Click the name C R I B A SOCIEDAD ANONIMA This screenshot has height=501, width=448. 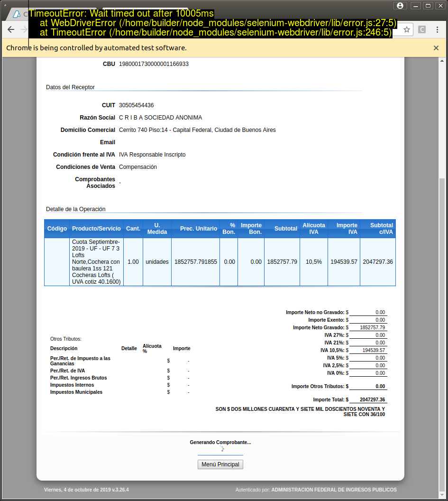pos(161,118)
